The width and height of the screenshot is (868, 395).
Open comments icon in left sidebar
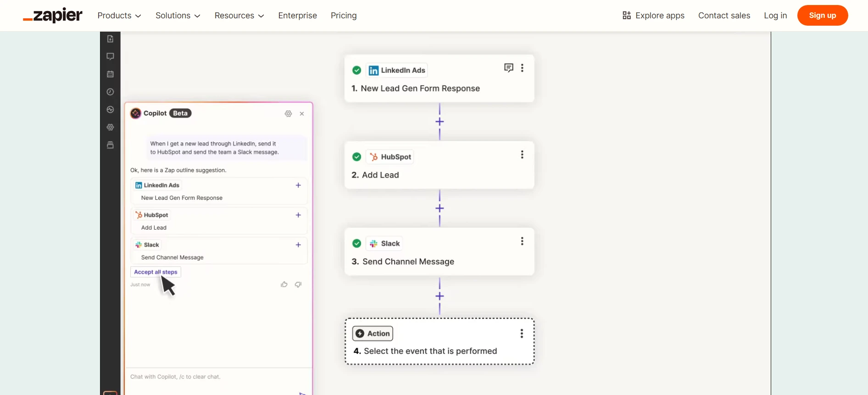[x=110, y=56]
